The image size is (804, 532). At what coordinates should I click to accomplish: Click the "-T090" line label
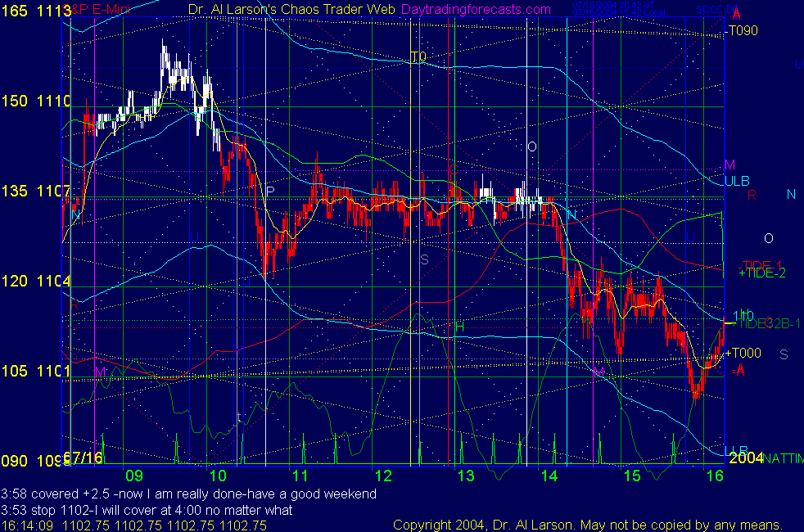742,31
